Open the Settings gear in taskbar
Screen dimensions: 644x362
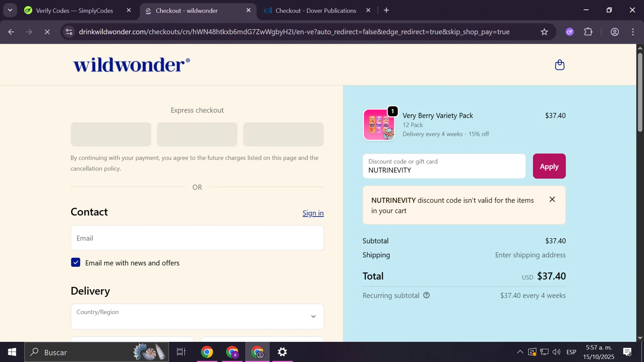point(282,352)
